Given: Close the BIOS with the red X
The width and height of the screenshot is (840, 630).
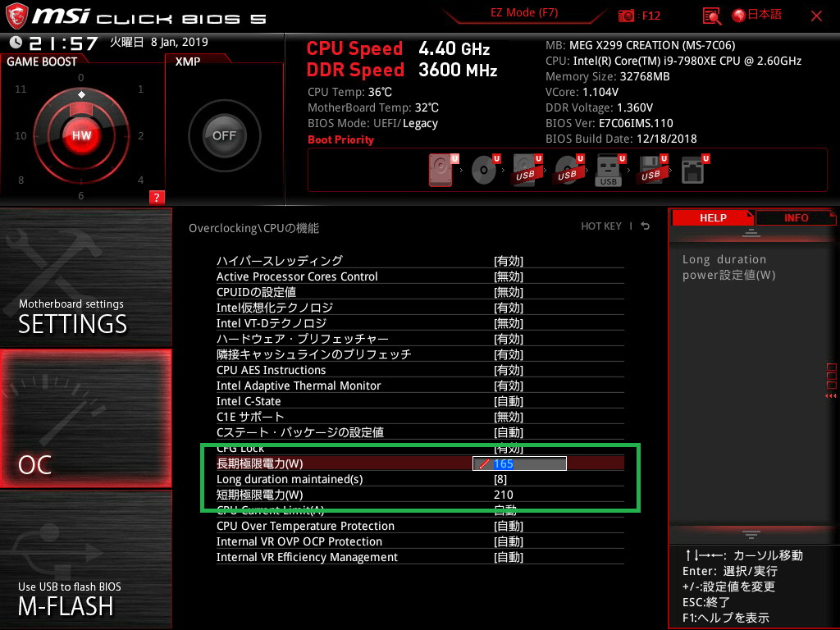Looking at the screenshot, I should pos(816,16).
